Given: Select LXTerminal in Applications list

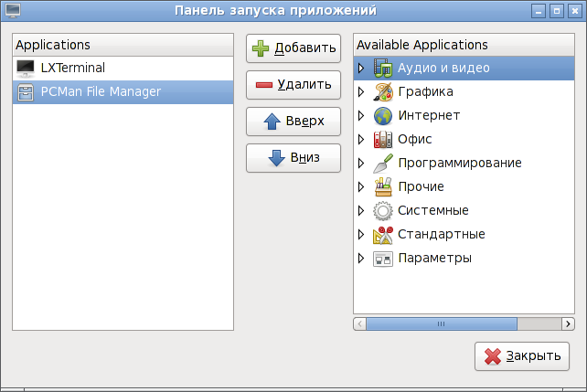Looking at the screenshot, I should pyautogui.click(x=123, y=69).
